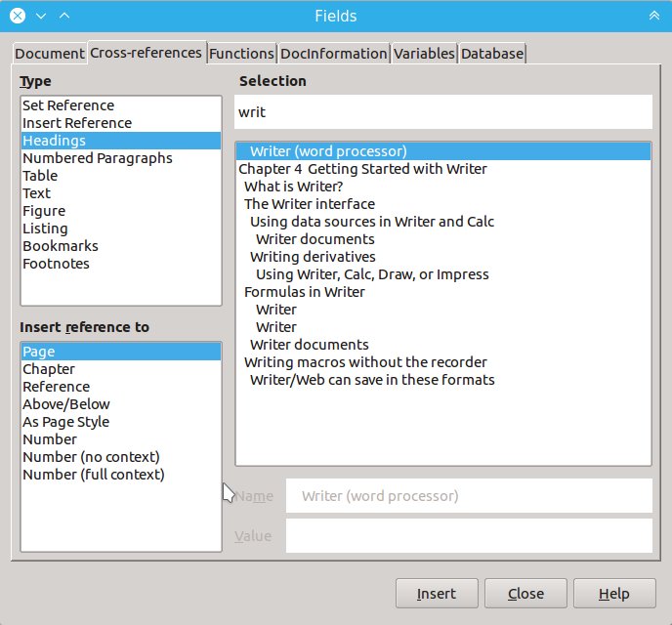The width and height of the screenshot is (672, 625).
Task: Go to the DocInformation tab
Action: pos(333,54)
